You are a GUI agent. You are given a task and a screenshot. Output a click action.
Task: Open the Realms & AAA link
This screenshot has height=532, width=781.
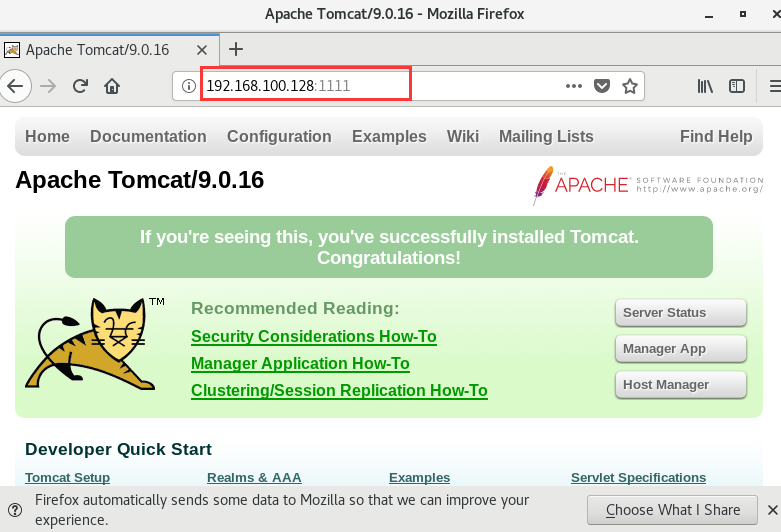point(254,477)
